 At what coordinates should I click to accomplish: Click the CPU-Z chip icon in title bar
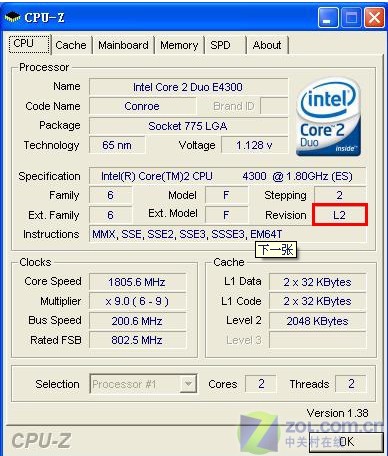13,17
